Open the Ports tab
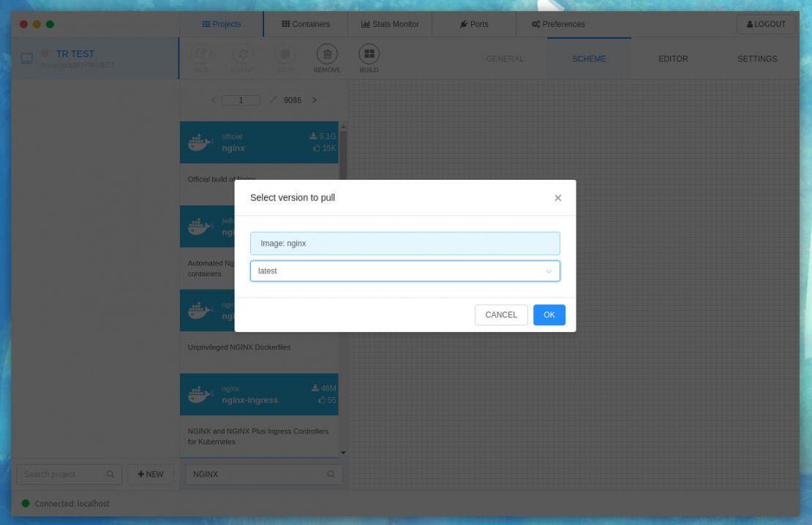Viewport: 812px width, 525px height. [x=475, y=23]
